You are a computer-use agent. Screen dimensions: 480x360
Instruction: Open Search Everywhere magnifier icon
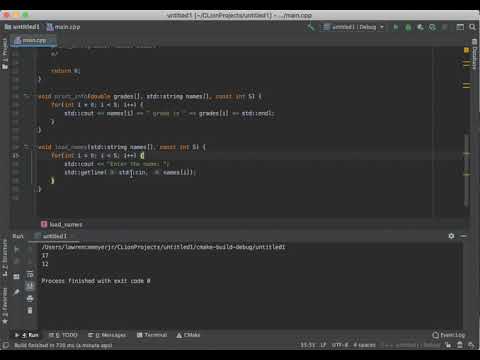point(473,27)
